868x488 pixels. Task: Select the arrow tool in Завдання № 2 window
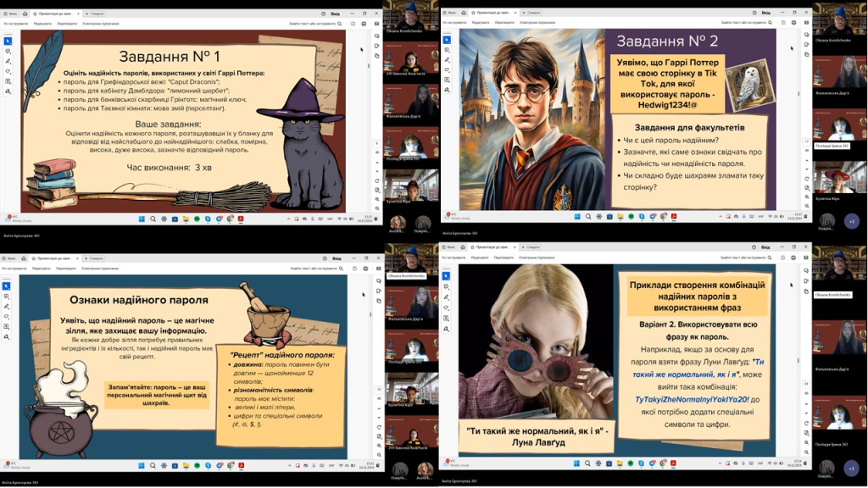447,40
